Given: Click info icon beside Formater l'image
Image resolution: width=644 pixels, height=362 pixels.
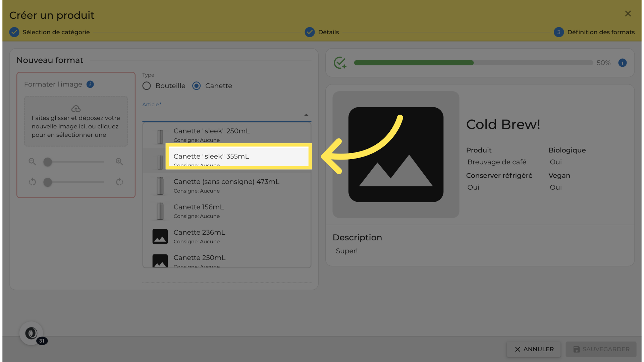Looking at the screenshot, I should tap(90, 84).
